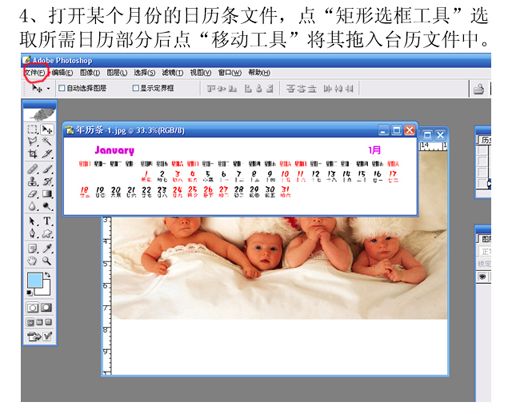Choose Full Screen Mode button
The width and height of the screenshot is (520, 414).
click(48, 322)
